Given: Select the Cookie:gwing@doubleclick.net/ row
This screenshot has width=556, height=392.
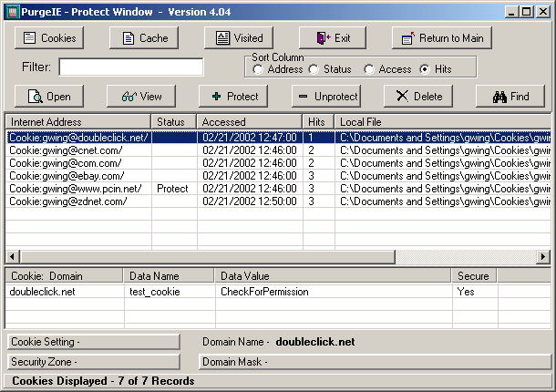Looking at the screenshot, I should click(x=278, y=138).
